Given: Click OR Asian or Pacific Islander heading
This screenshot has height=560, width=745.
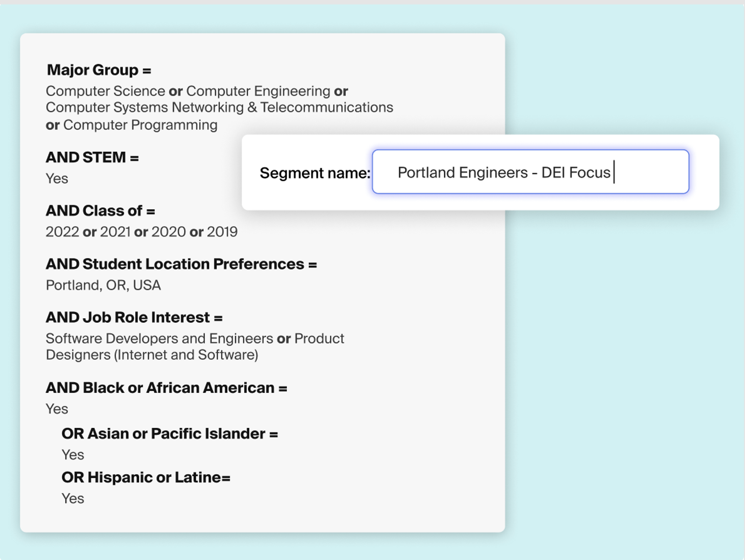Looking at the screenshot, I should coord(169,434).
